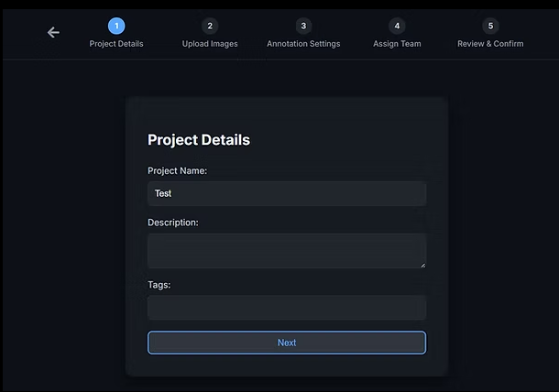Click the step 2 numbered circle
Image resolution: width=559 pixels, height=392 pixels.
(210, 27)
